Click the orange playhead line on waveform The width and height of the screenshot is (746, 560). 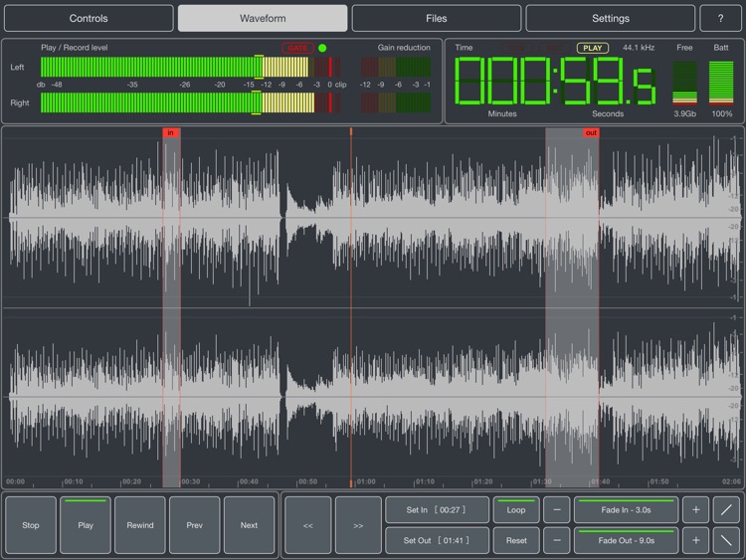point(351,307)
